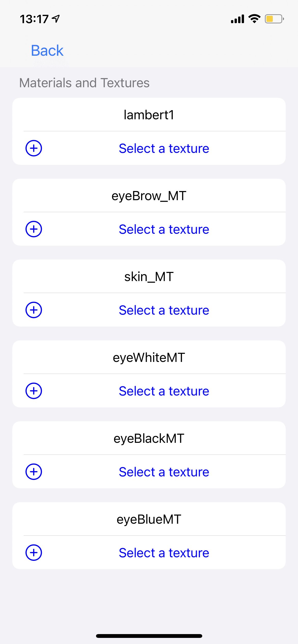Tap the plus icon under skin_MT
The width and height of the screenshot is (298, 644).
(x=34, y=310)
